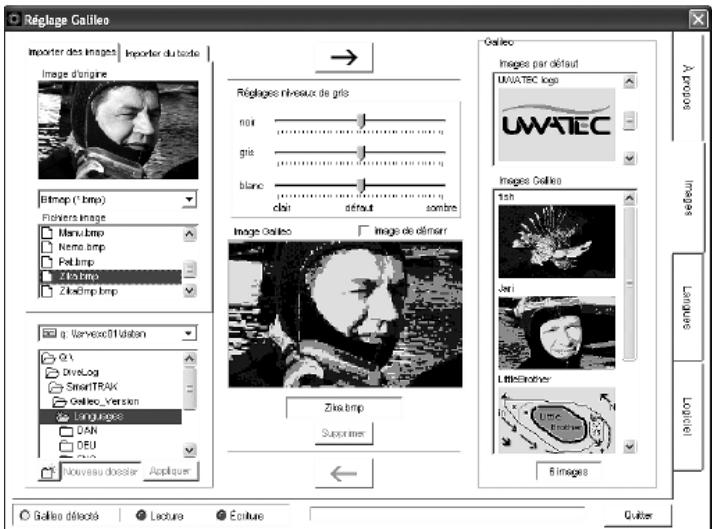
Task: Click the Image Galileo preview picture
Action: (345, 314)
